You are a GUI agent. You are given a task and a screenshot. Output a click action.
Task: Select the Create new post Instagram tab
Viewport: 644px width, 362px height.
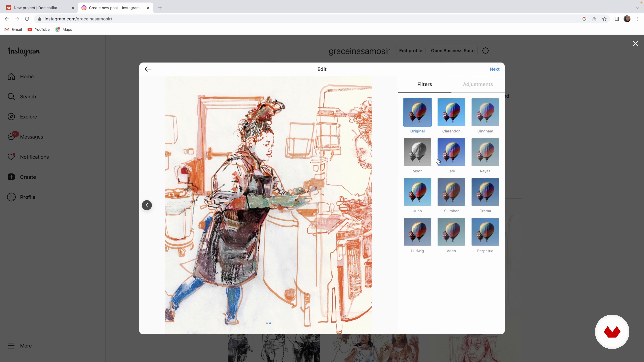tap(115, 8)
